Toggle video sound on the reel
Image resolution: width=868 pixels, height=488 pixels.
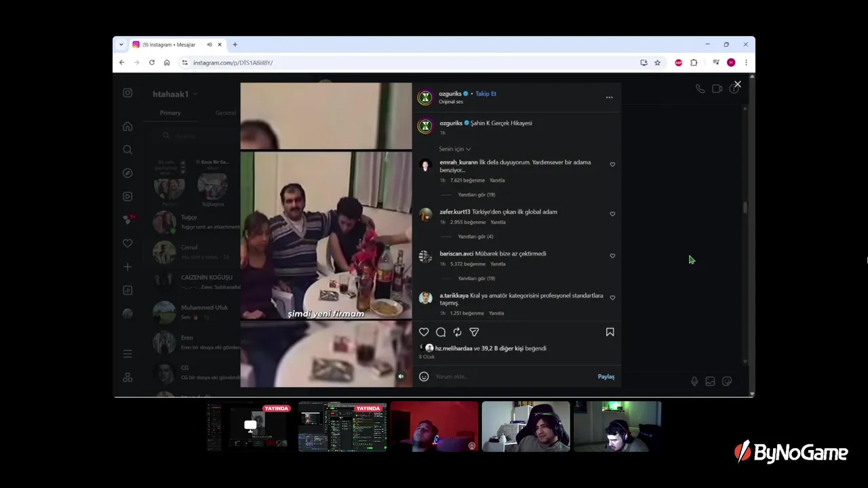coord(401,376)
